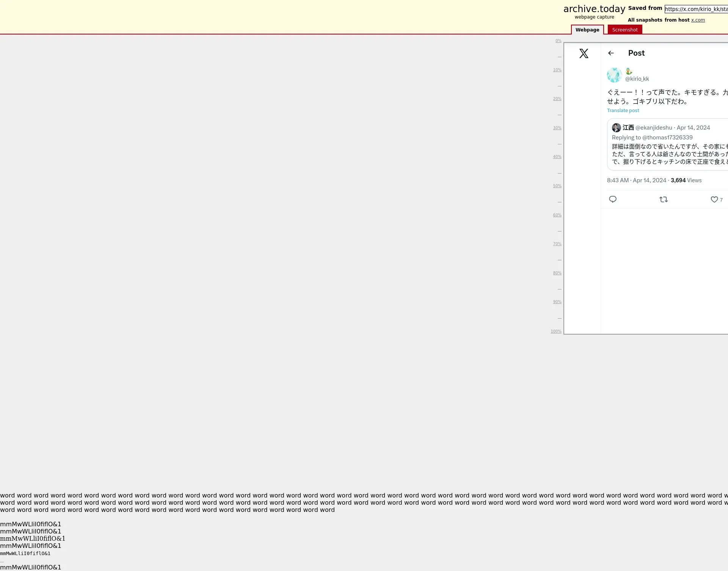Jump to the 50% scroll marker
The width and height of the screenshot is (728, 571).
click(x=557, y=186)
